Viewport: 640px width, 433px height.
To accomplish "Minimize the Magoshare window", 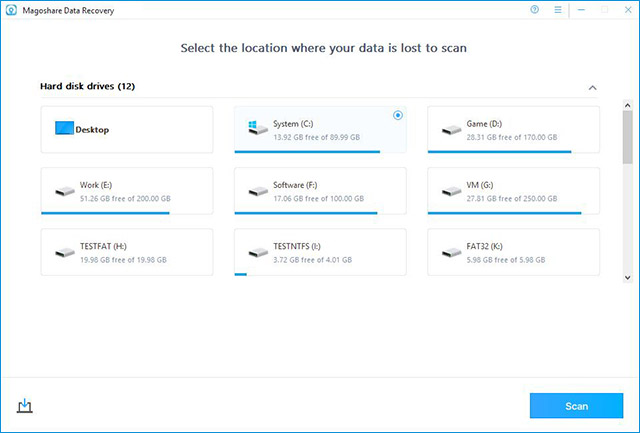I will click(x=581, y=10).
